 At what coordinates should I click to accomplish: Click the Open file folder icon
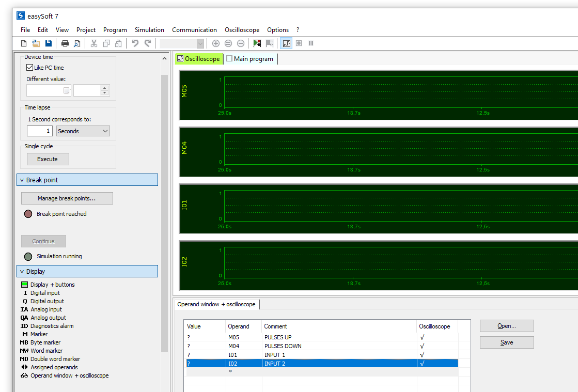(36, 43)
